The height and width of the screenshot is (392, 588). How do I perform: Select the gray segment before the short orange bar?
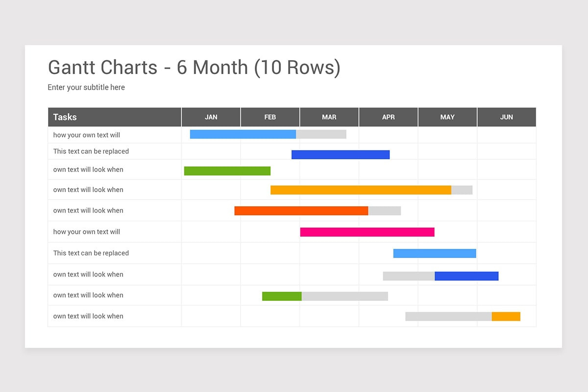tap(449, 317)
